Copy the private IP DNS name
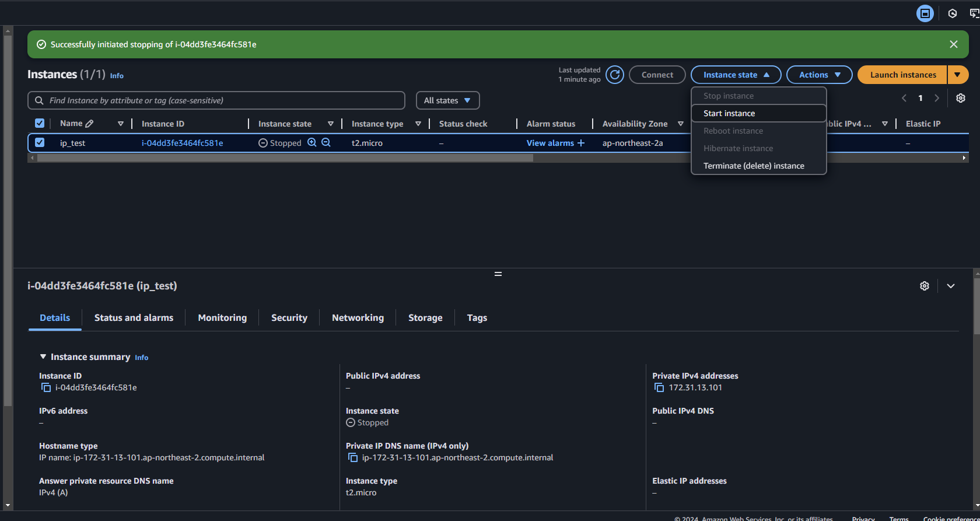980x521 pixels. (x=353, y=457)
